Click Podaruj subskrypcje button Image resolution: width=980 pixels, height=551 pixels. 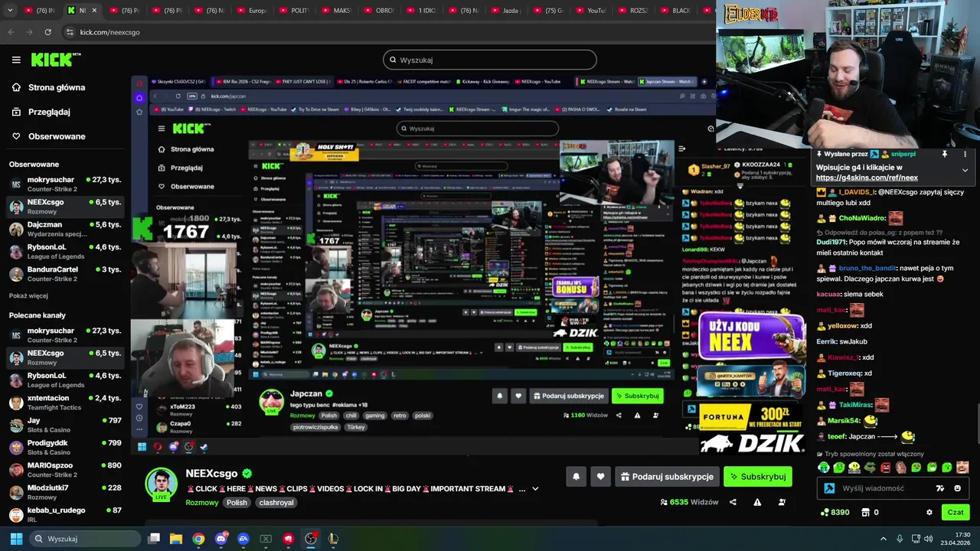point(667,477)
